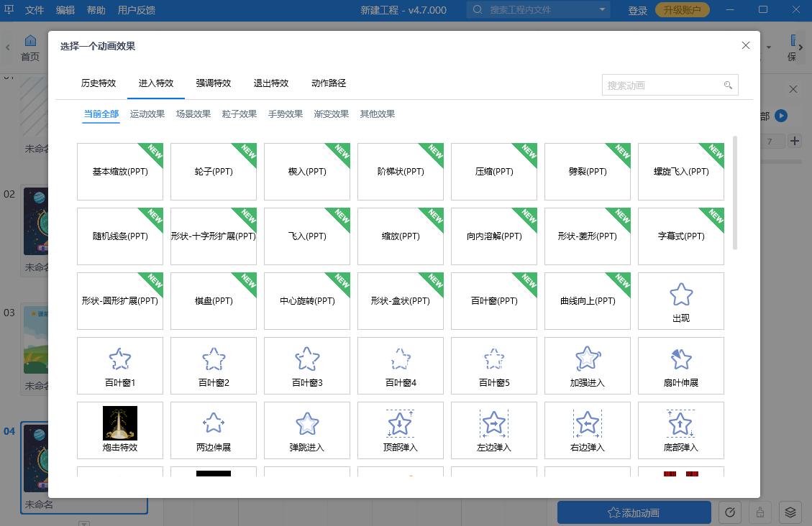This screenshot has height=526, width=812.
Task: Choose the 百叶窗1 entrance effect
Action: coord(119,365)
